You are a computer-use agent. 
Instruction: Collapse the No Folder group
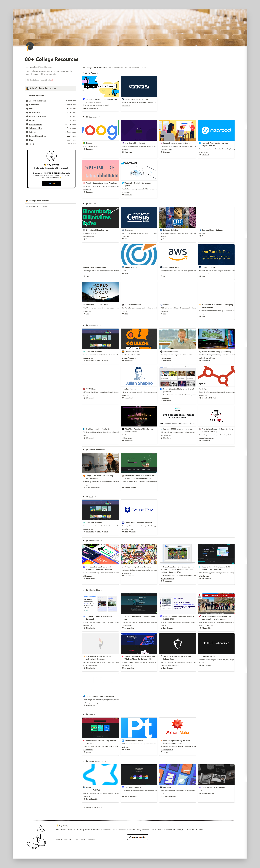[x=84, y=73]
